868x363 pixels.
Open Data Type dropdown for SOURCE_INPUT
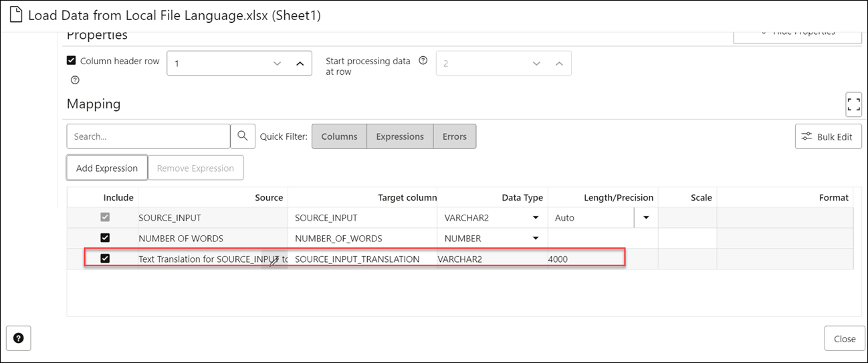536,218
